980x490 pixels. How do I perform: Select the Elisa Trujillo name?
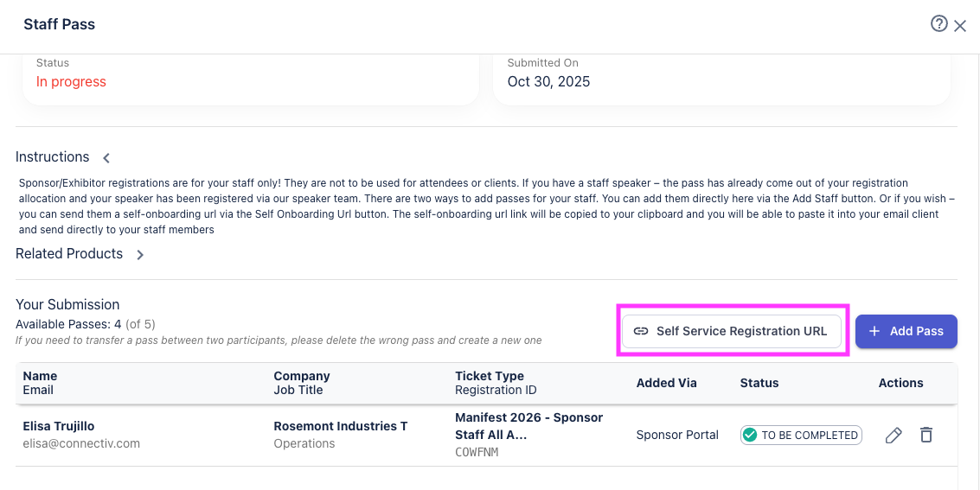coord(59,426)
